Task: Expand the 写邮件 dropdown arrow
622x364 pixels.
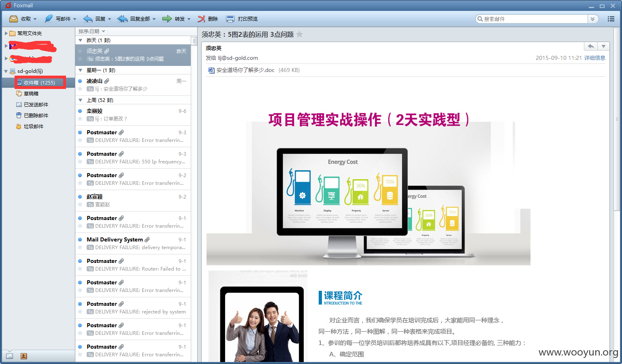Action: pos(75,19)
